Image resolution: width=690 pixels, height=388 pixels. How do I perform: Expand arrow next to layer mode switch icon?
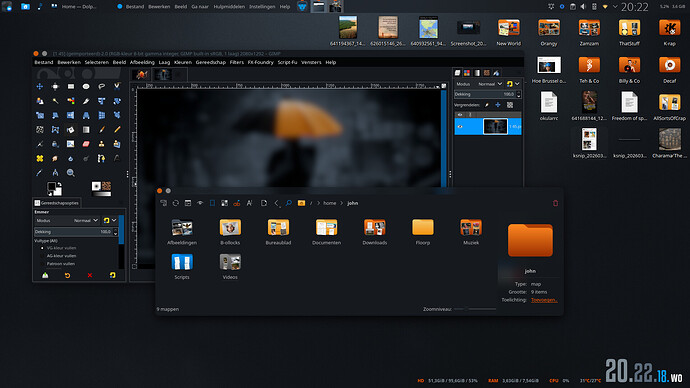point(518,84)
